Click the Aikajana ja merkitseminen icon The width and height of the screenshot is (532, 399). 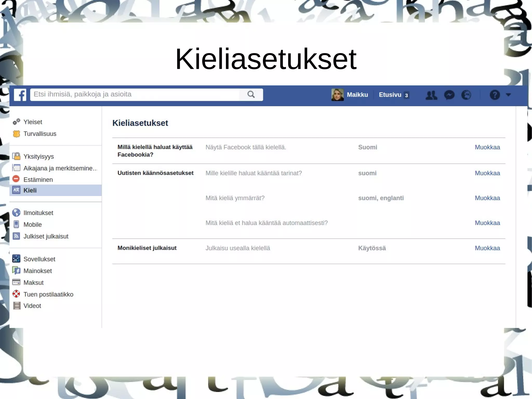(x=16, y=168)
